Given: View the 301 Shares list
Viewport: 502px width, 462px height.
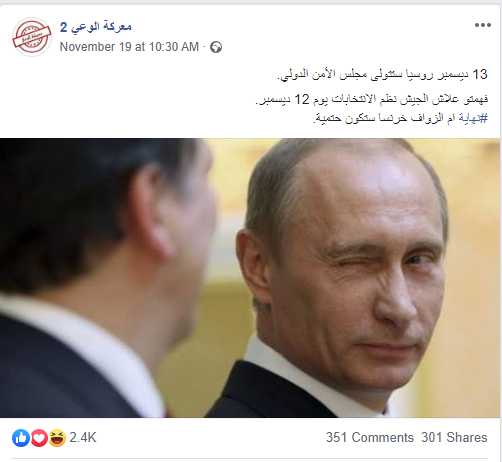Looking at the screenshot, I should 454,437.
